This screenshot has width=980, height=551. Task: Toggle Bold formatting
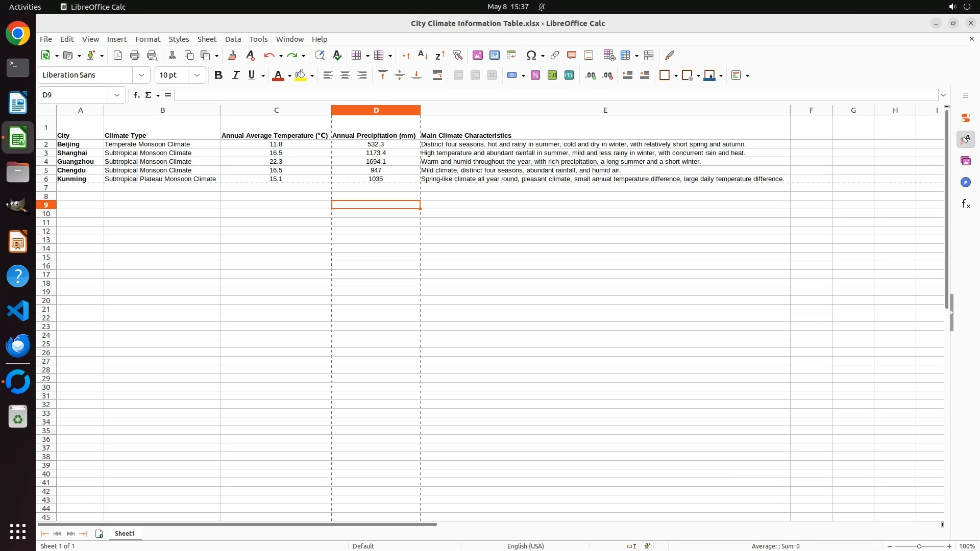(x=218, y=75)
